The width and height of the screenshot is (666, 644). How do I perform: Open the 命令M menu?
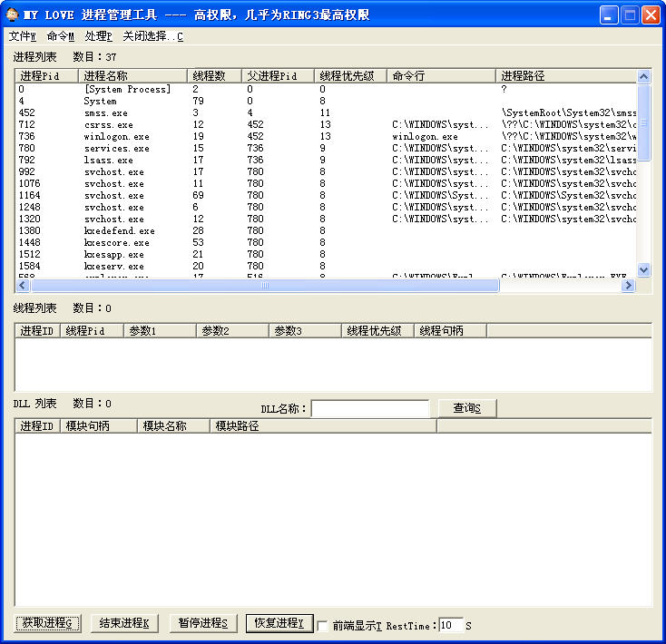(60, 36)
